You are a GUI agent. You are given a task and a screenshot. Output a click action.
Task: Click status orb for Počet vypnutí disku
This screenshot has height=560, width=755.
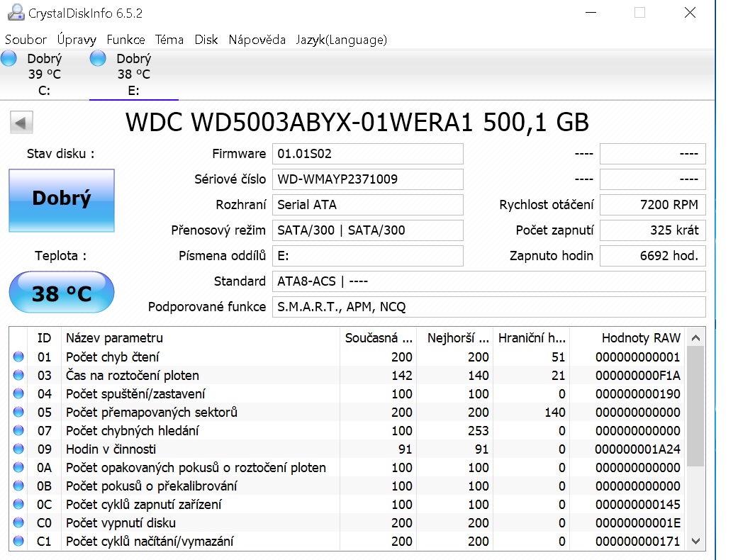coord(18,522)
